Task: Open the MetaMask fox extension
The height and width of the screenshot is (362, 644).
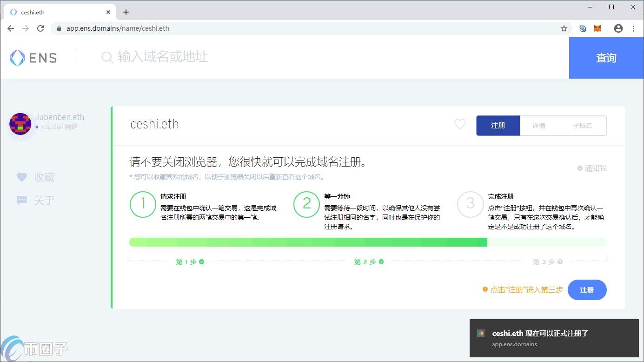Action: (598, 28)
